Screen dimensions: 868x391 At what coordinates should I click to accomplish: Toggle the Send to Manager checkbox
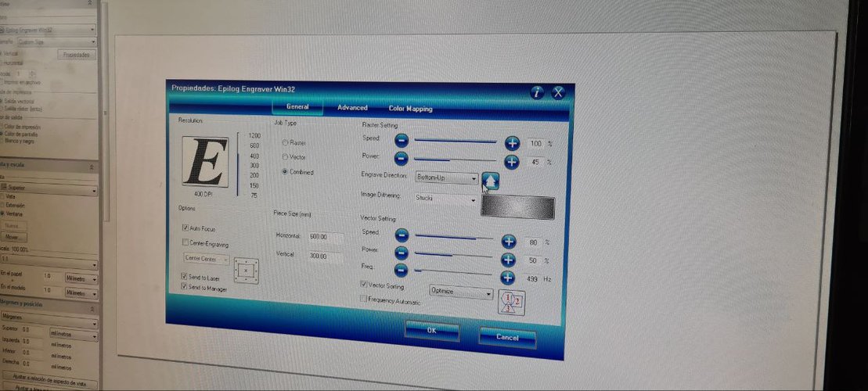click(185, 286)
